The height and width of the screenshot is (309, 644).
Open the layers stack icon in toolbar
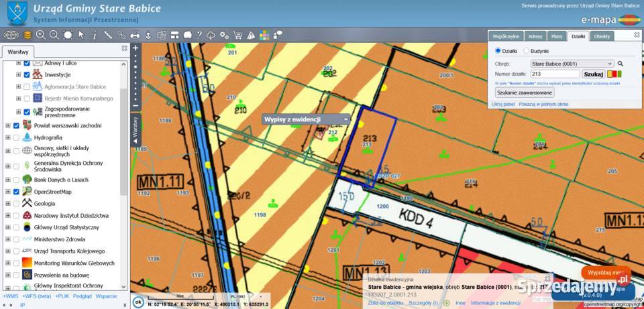pyautogui.click(x=27, y=35)
